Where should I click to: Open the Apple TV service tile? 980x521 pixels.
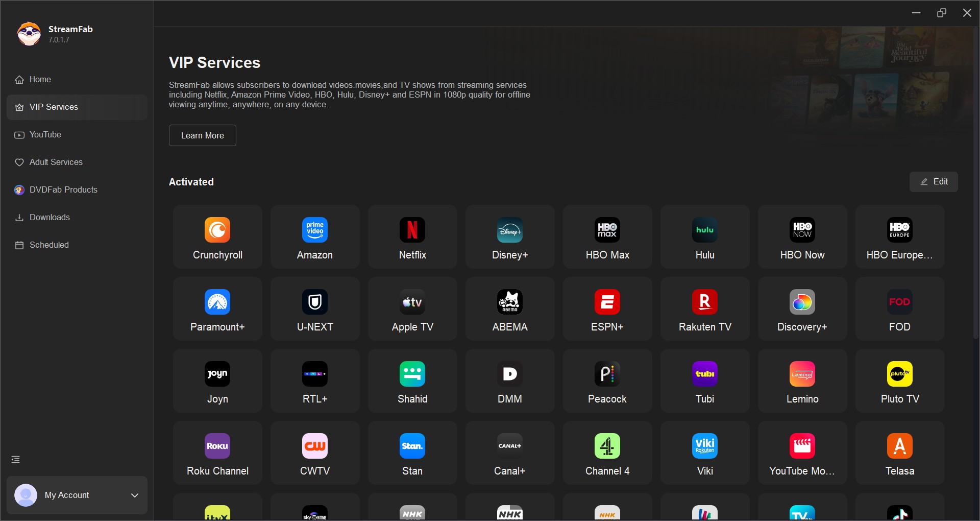(x=412, y=309)
